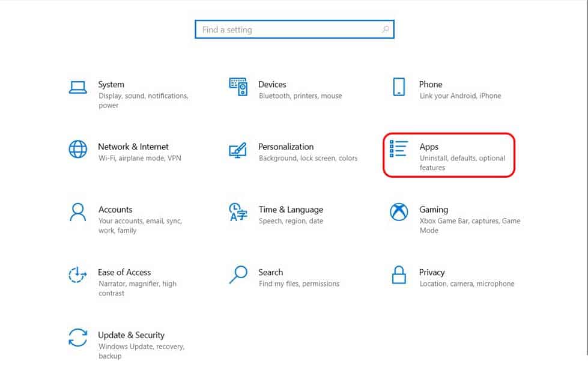Select the Accounts person icon

[x=77, y=212]
